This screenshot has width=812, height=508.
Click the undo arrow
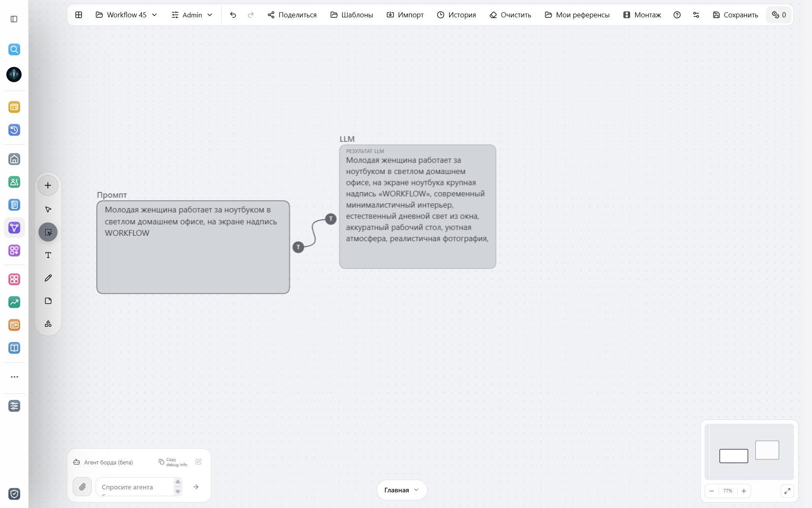233,15
